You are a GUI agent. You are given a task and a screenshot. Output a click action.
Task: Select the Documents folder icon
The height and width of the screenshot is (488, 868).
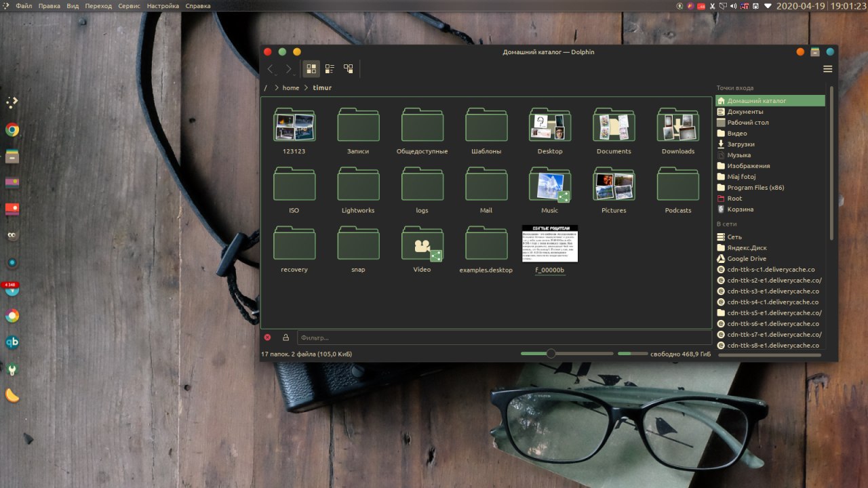[614, 125]
